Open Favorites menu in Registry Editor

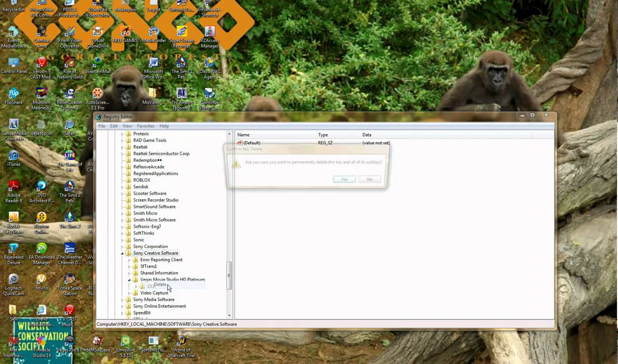(146, 126)
